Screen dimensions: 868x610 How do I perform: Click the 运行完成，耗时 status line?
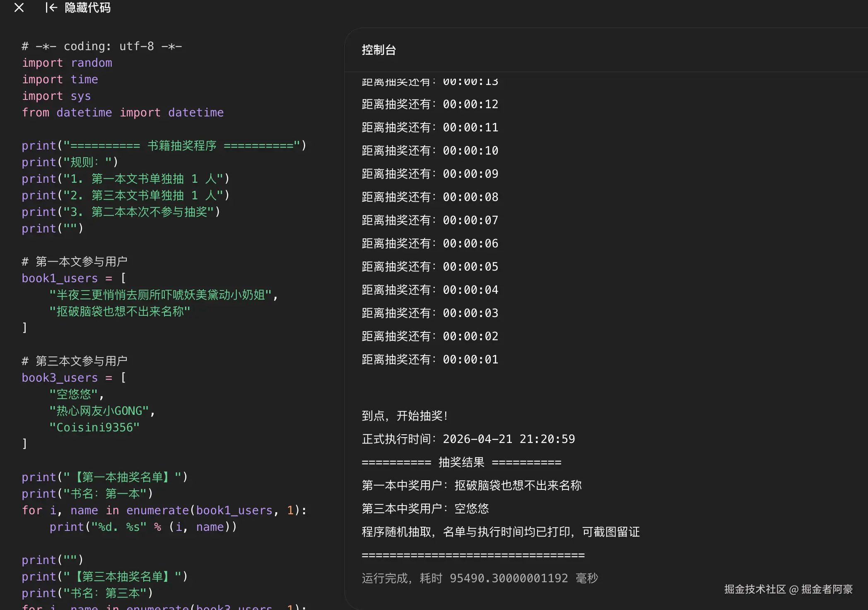(x=480, y=579)
